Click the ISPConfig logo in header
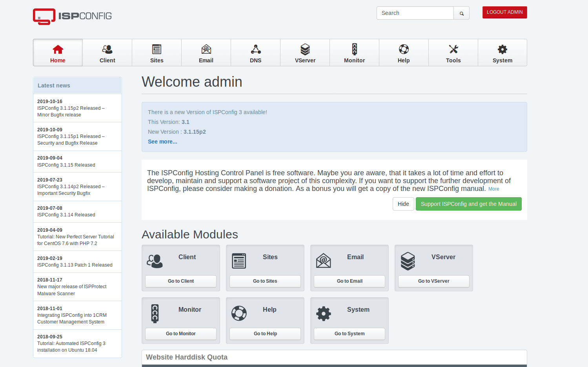The image size is (588, 367). 73,16
